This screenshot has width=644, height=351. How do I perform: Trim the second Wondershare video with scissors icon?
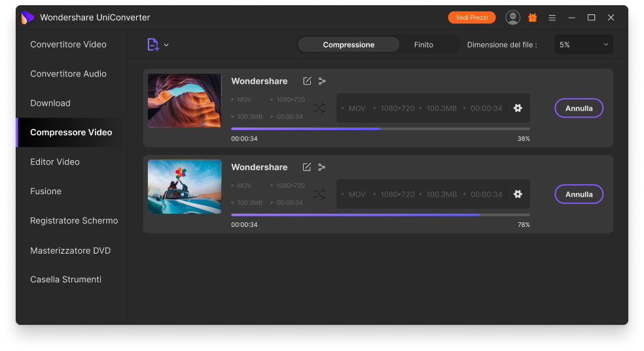(x=322, y=167)
